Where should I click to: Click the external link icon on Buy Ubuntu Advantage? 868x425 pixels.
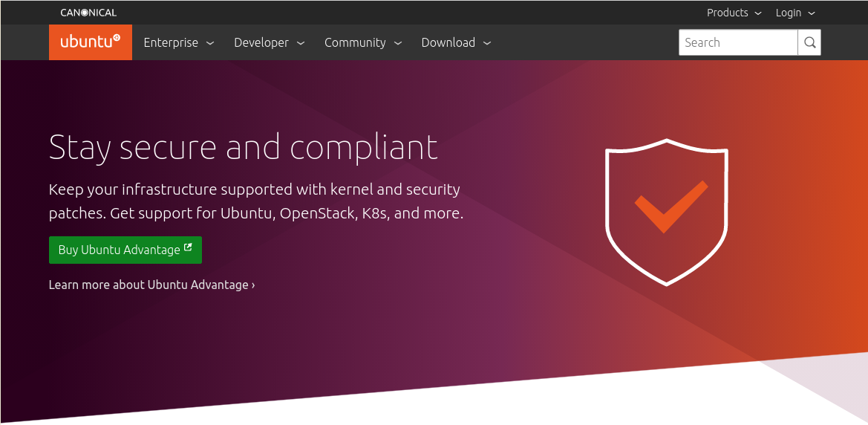click(188, 247)
